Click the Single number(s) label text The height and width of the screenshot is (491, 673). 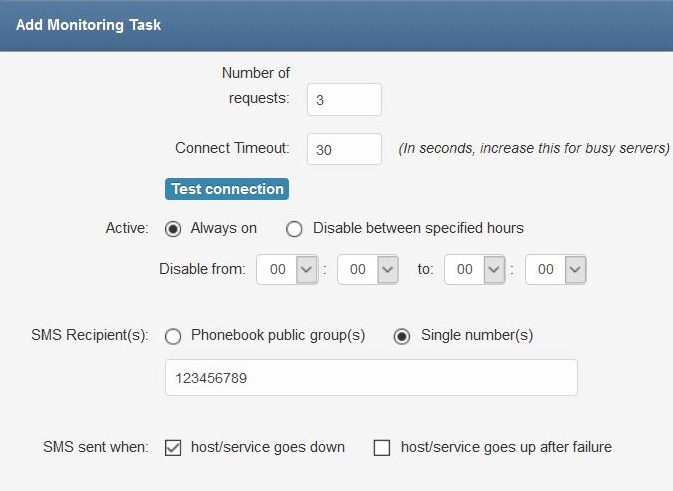tap(477, 335)
